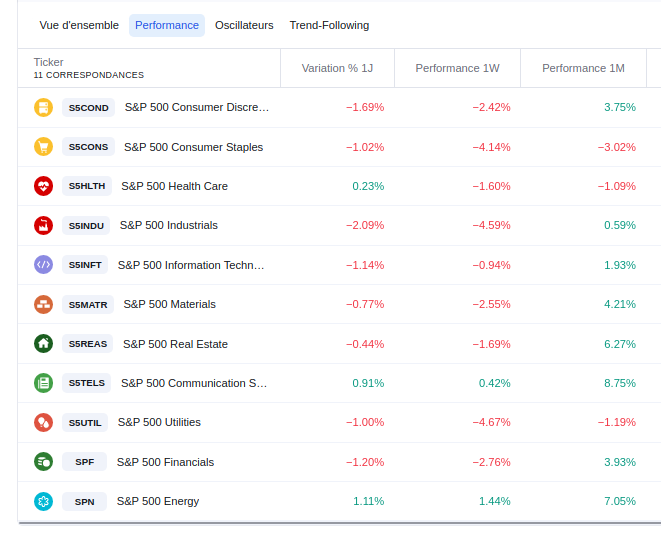Screen dimensions: 661x546
Task: Select the Trend-Following tab
Action: 329,25
